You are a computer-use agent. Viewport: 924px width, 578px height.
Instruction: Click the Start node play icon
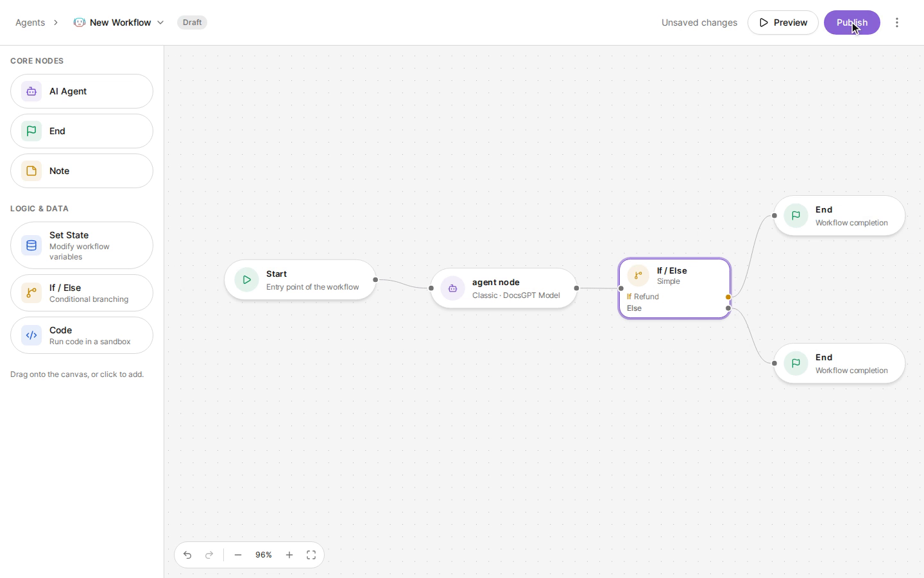pyautogui.click(x=246, y=280)
